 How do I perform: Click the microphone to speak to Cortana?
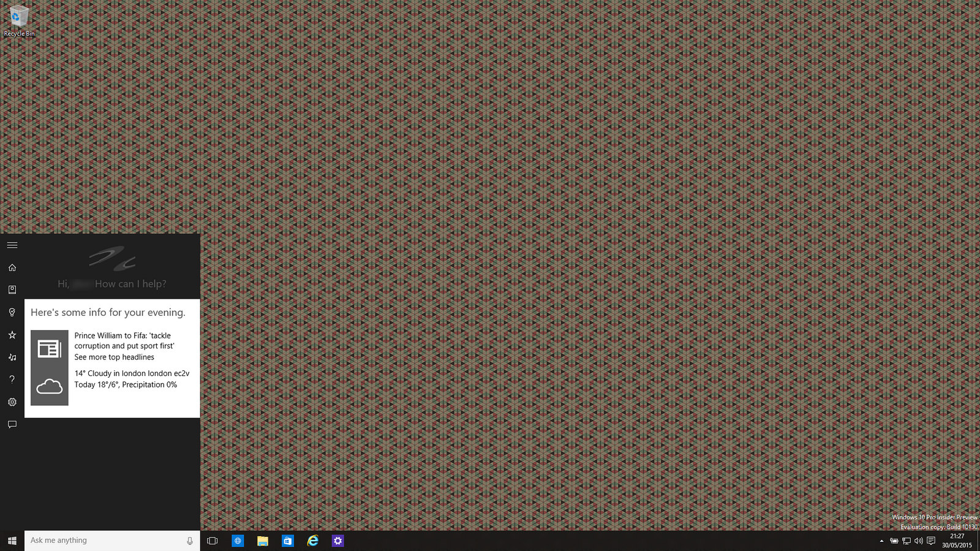click(190, 541)
